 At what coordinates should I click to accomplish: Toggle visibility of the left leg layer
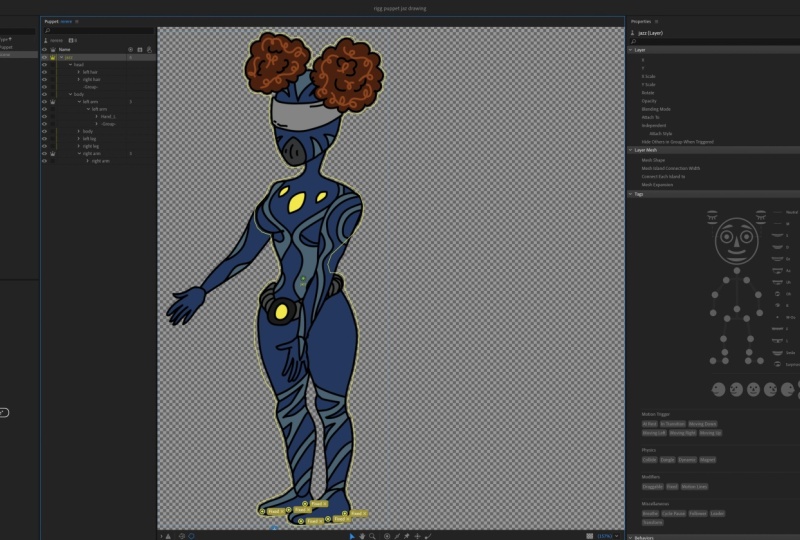(x=44, y=139)
